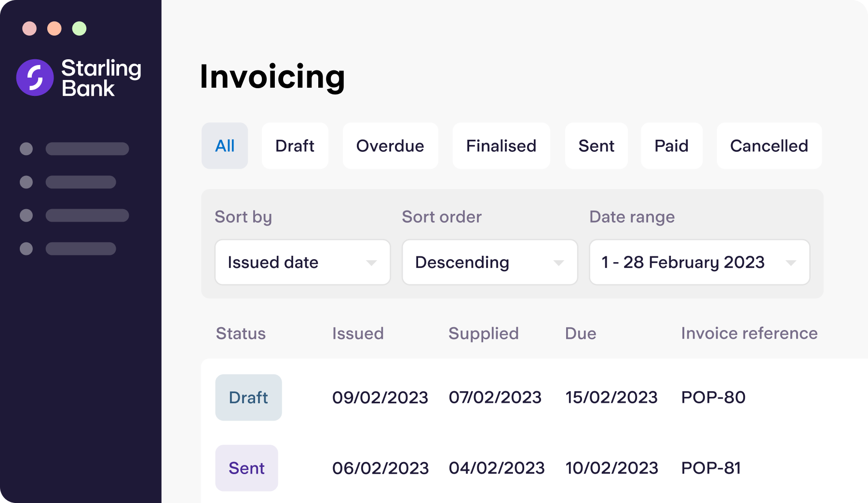Click the green maximize window button
Screen dimensions: 868x503
click(80, 28)
